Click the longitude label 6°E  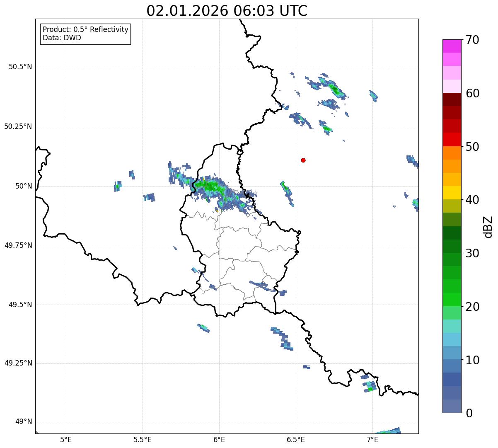(219, 440)
